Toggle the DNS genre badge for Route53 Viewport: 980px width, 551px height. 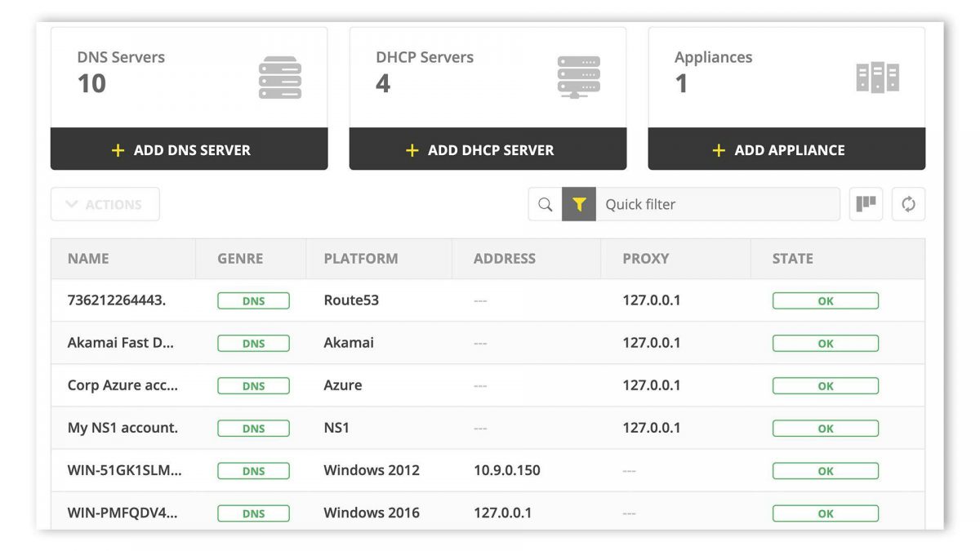pos(253,300)
